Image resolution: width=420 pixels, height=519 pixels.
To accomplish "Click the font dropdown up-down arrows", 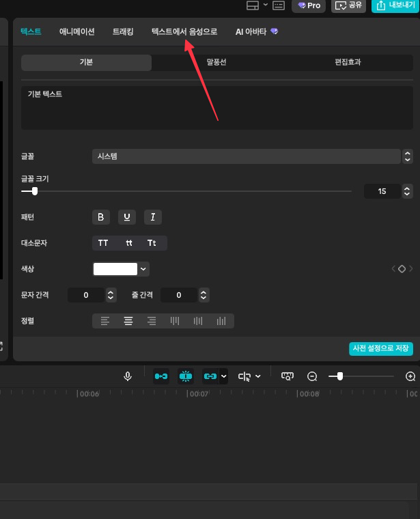I will pyautogui.click(x=408, y=156).
